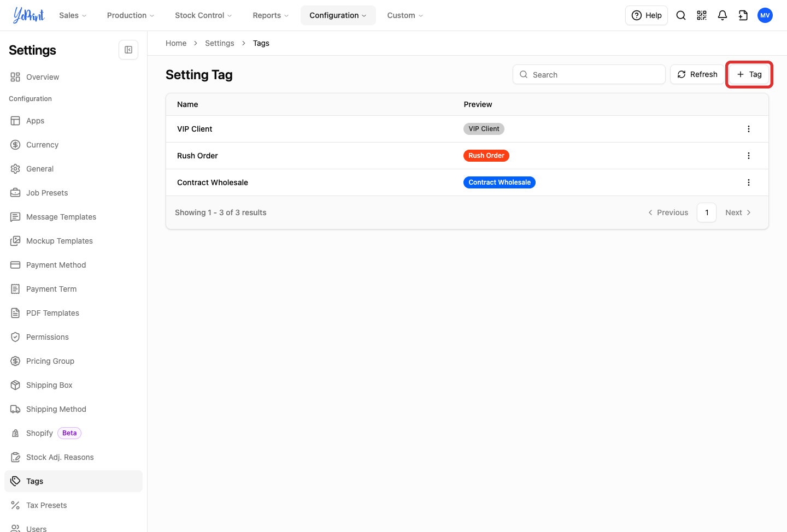The width and height of the screenshot is (787, 532).
Task: Expand the Production dropdown menu
Action: click(x=131, y=15)
